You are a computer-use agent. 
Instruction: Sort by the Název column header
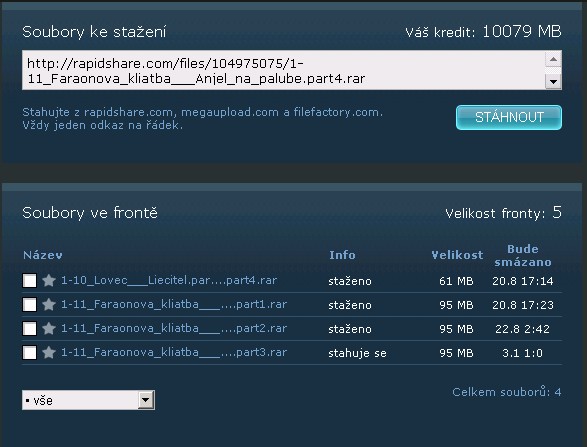coord(43,255)
